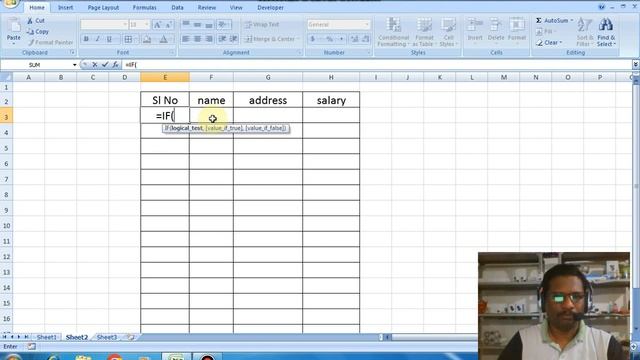Viewport: 640px width, 360px height.
Task: Increase font size with Grow Font
Action: point(157,25)
